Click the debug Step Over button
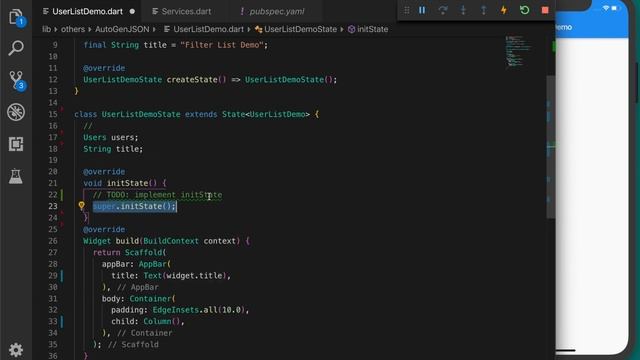 [442, 10]
